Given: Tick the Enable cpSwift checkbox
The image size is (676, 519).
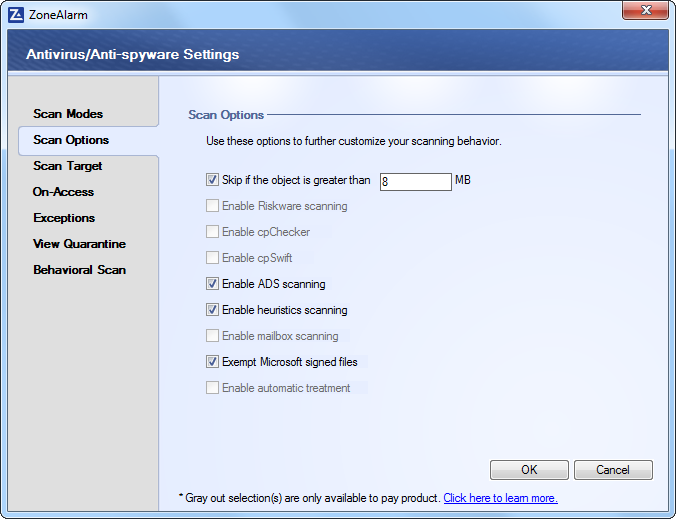Looking at the screenshot, I should 212,257.
